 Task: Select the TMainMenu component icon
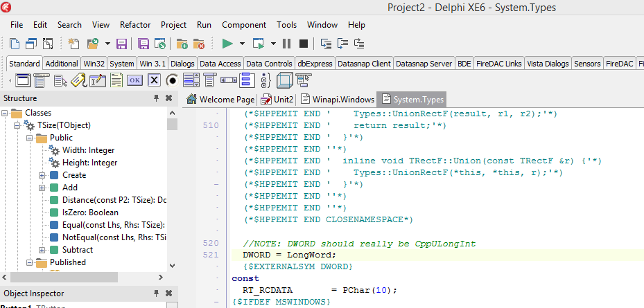pos(42,80)
